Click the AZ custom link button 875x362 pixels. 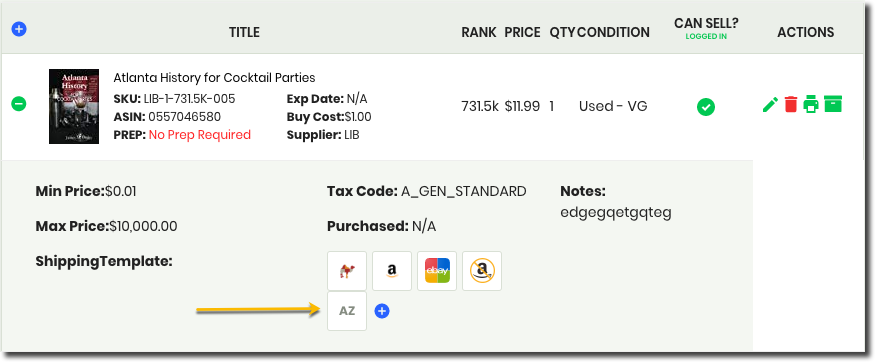click(x=347, y=311)
